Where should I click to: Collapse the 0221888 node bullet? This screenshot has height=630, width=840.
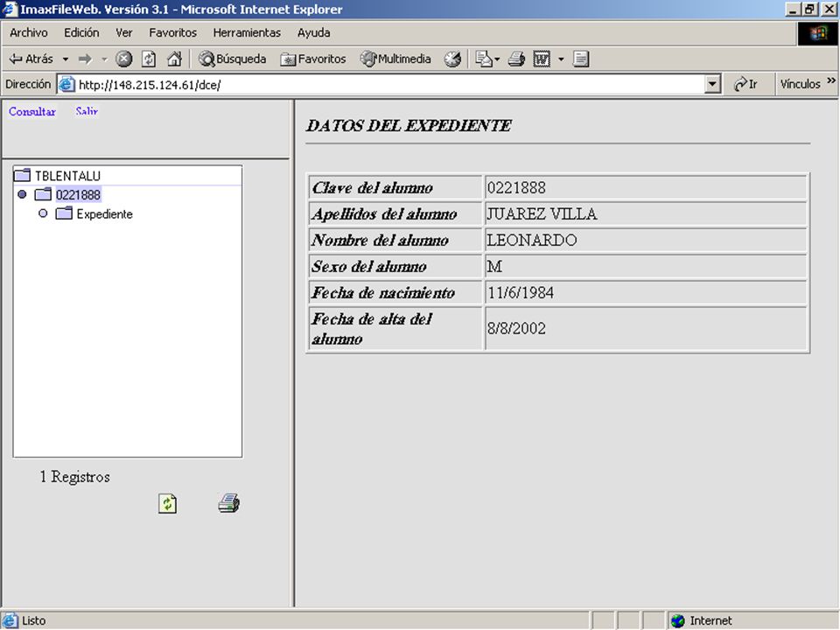coord(22,194)
